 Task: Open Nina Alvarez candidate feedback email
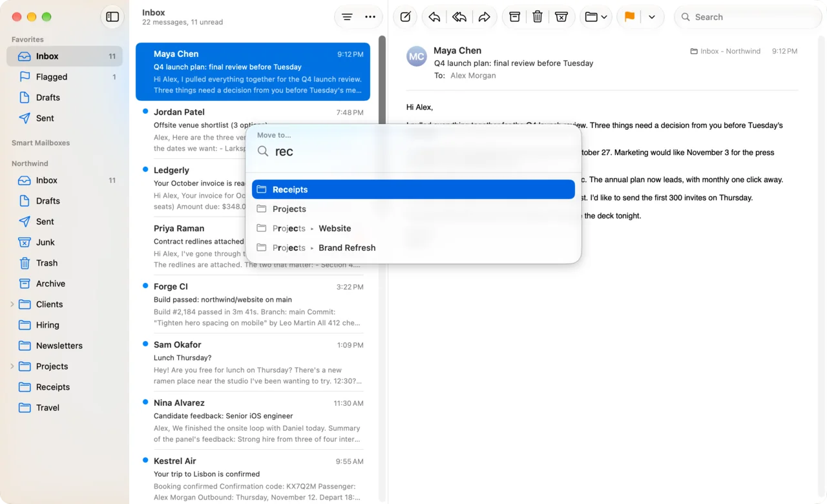253,421
